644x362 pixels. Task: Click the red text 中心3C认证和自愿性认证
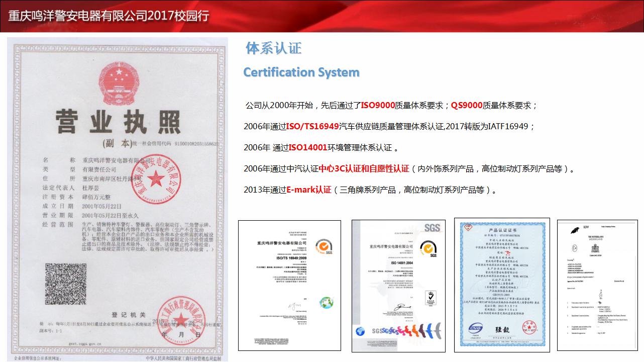(x=364, y=169)
